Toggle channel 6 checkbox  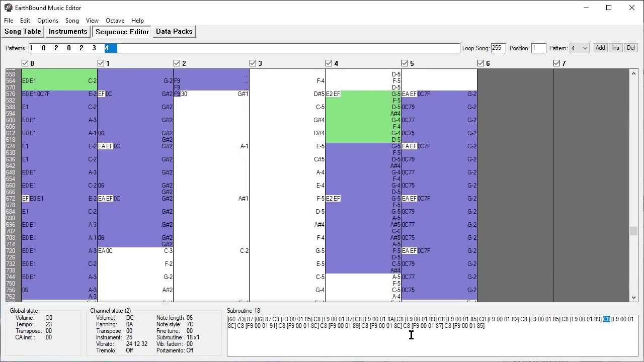(480, 63)
